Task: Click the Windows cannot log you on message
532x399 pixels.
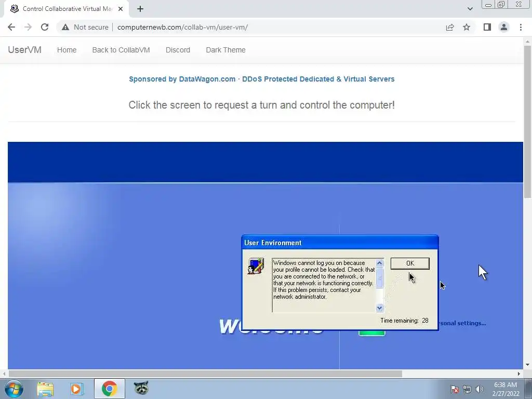Action: [x=324, y=280]
